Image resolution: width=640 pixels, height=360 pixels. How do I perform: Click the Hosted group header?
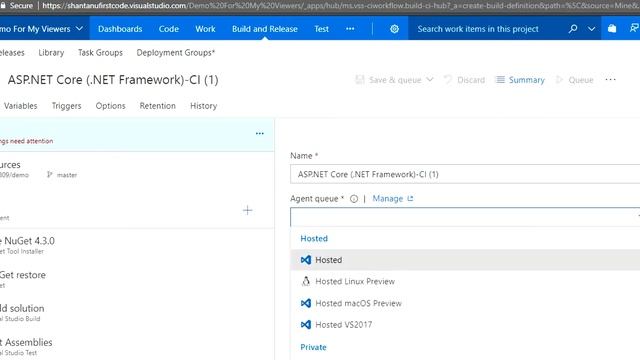click(x=314, y=238)
